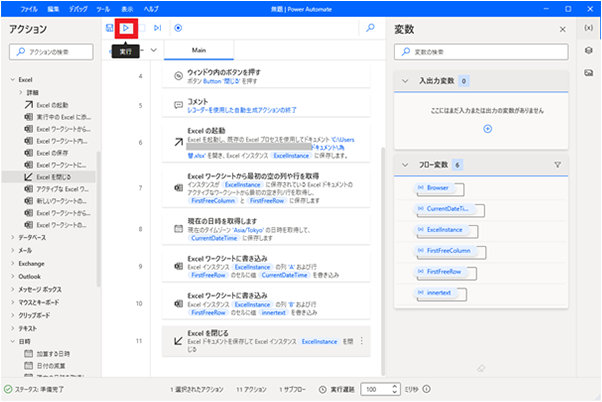Click ExcelInstance token in step 7
This screenshot has width=602, height=402.
tap(242, 185)
